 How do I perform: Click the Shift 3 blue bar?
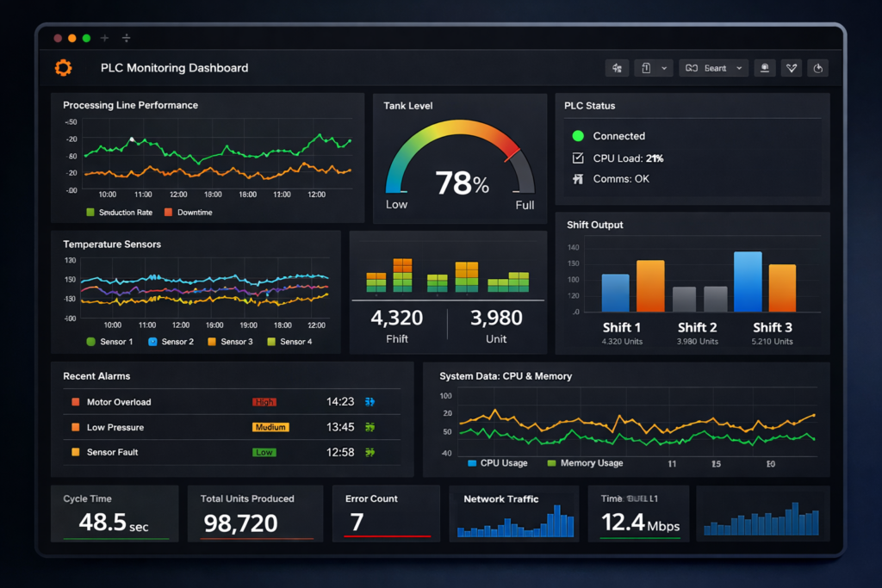[x=748, y=282]
